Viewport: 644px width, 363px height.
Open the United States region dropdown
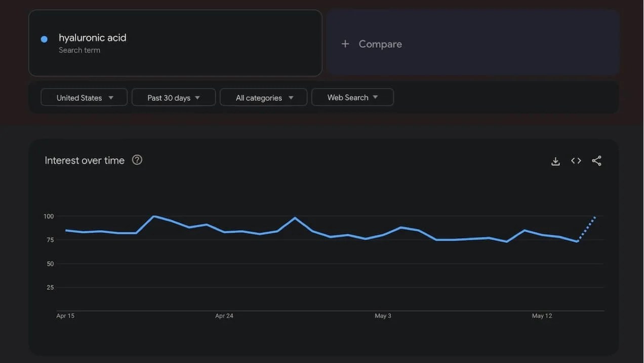(x=84, y=97)
